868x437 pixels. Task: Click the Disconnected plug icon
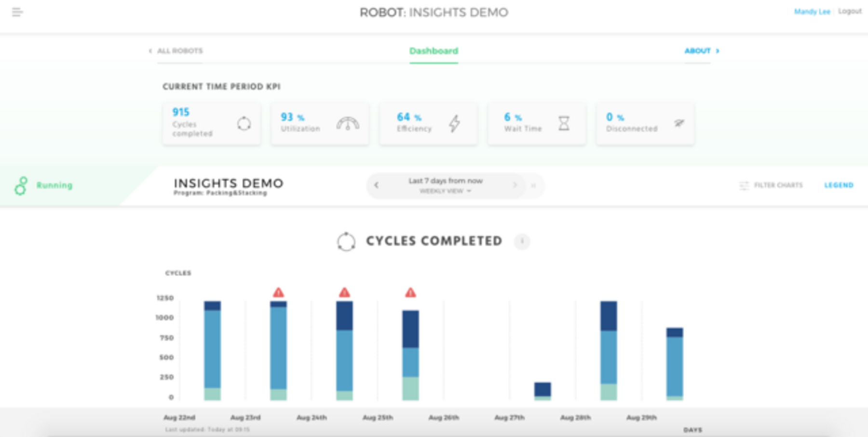pos(679,123)
